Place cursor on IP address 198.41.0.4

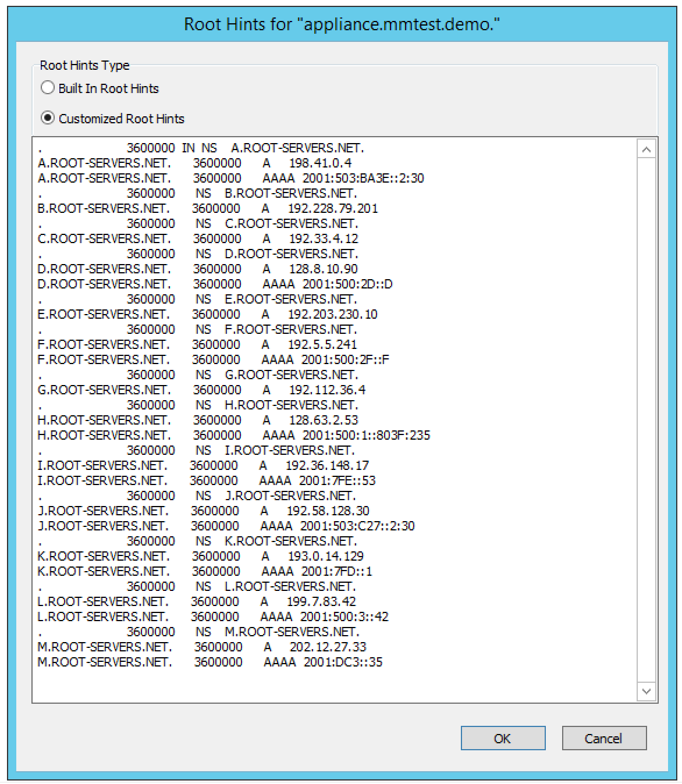[x=320, y=163]
